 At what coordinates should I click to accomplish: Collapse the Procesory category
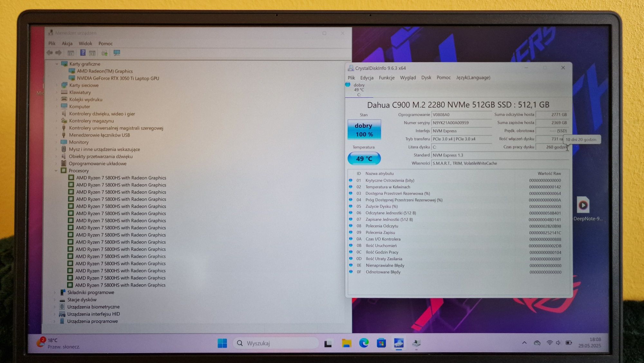(x=56, y=171)
